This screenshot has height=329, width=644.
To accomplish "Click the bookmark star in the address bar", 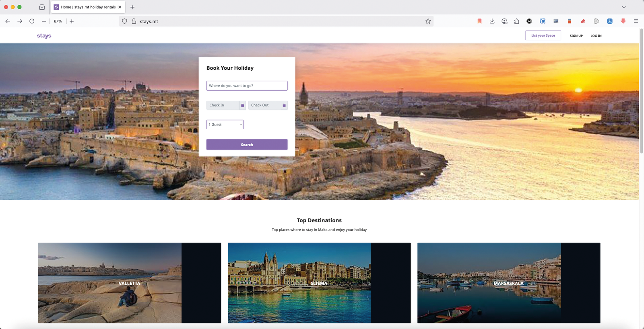I will (428, 21).
